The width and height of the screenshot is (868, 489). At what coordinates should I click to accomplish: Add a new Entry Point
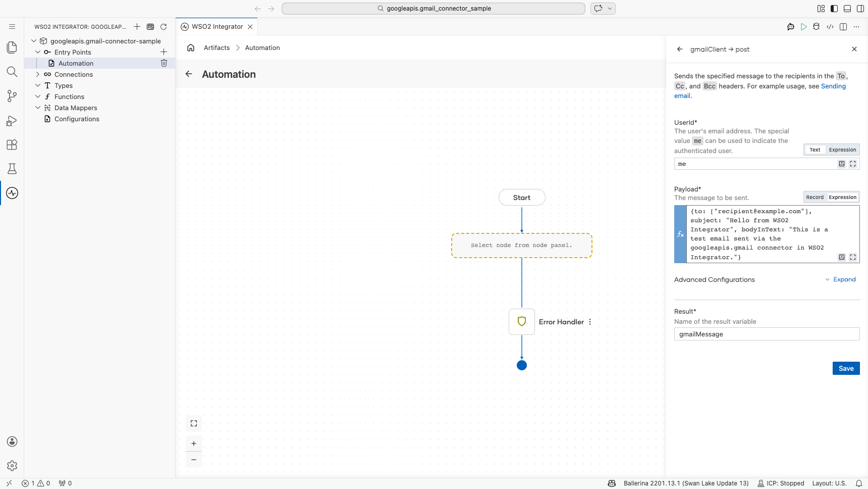tap(164, 52)
